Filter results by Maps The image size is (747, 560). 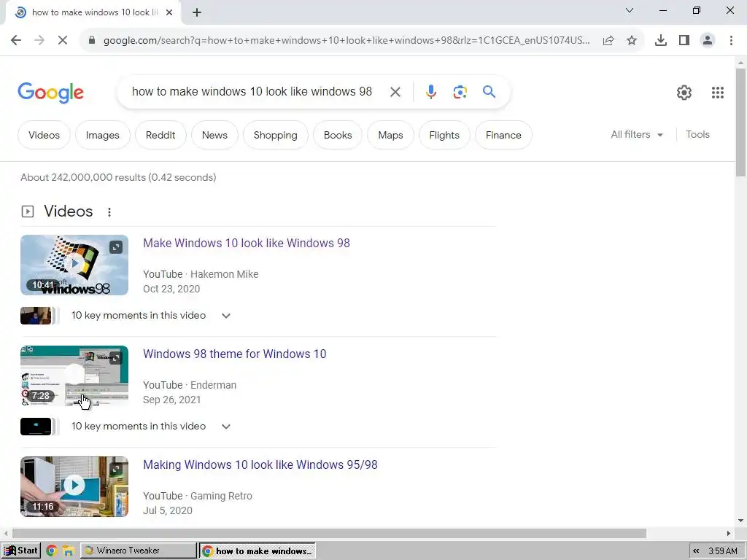pos(391,135)
